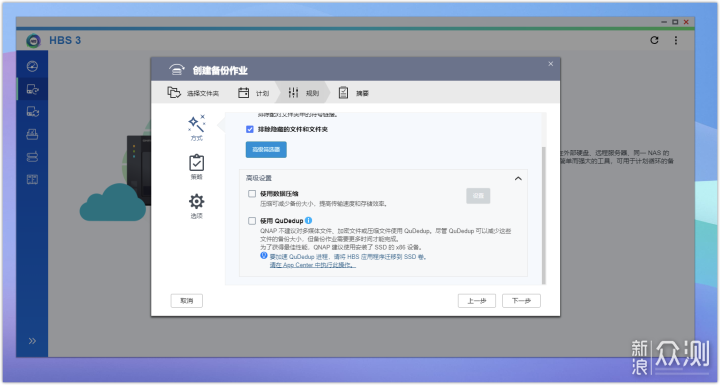Open the HBS 3 overview dashboard icon
Image resolution: width=720 pixels, height=385 pixels.
(32, 66)
